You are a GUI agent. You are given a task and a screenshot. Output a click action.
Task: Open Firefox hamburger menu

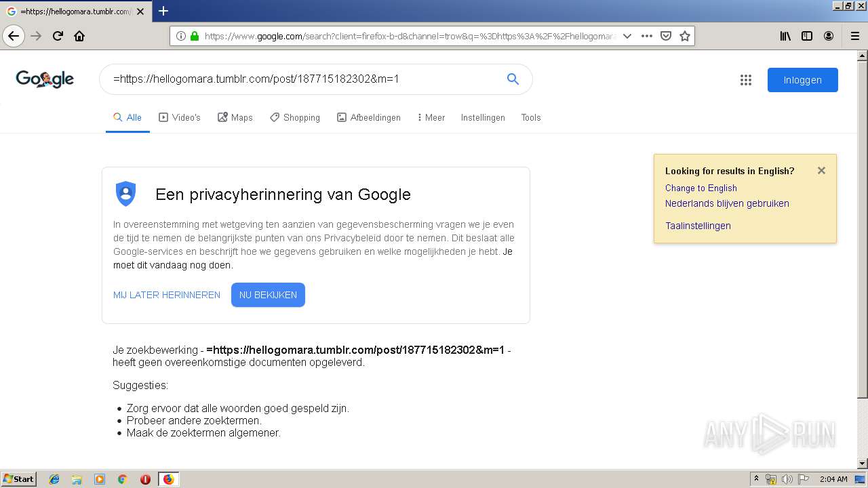tap(854, 36)
